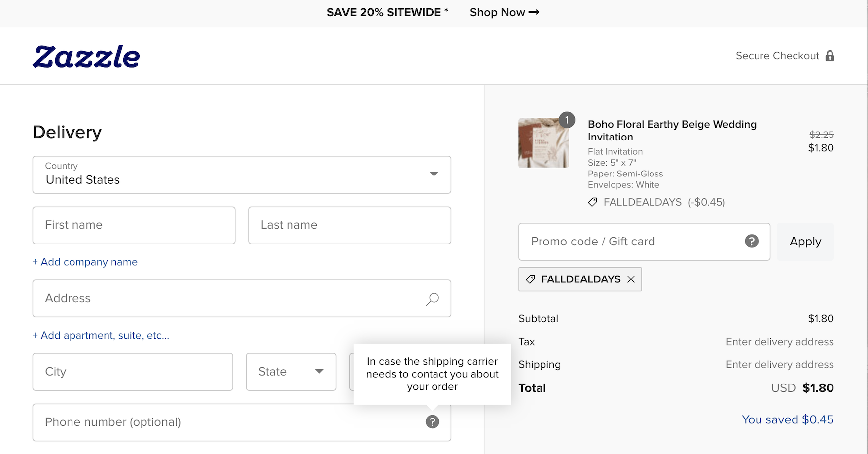Image resolution: width=868 pixels, height=454 pixels.
Task: Click the item quantity badge on thumbnail
Action: pos(567,120)
